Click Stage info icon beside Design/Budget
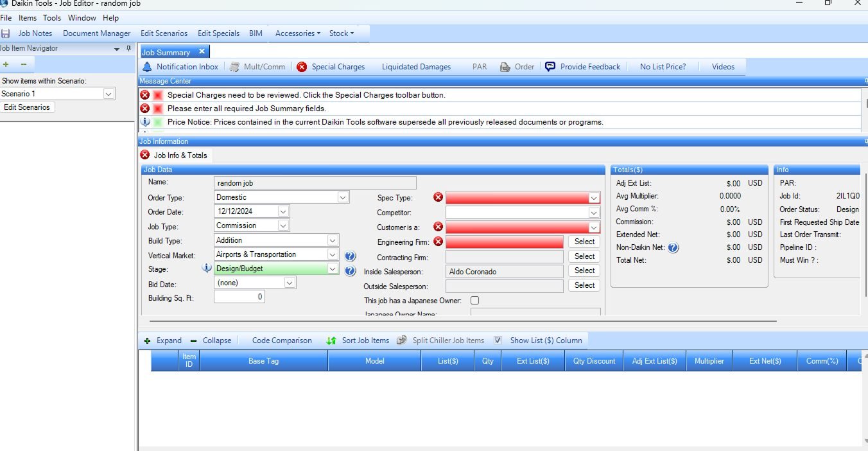 [207, 269]
